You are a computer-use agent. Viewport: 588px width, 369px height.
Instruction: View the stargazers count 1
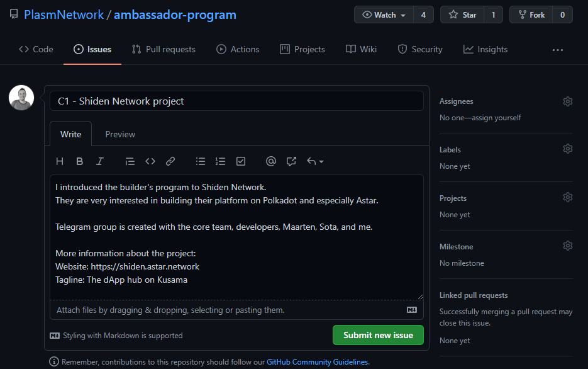(x=493, y=14)
